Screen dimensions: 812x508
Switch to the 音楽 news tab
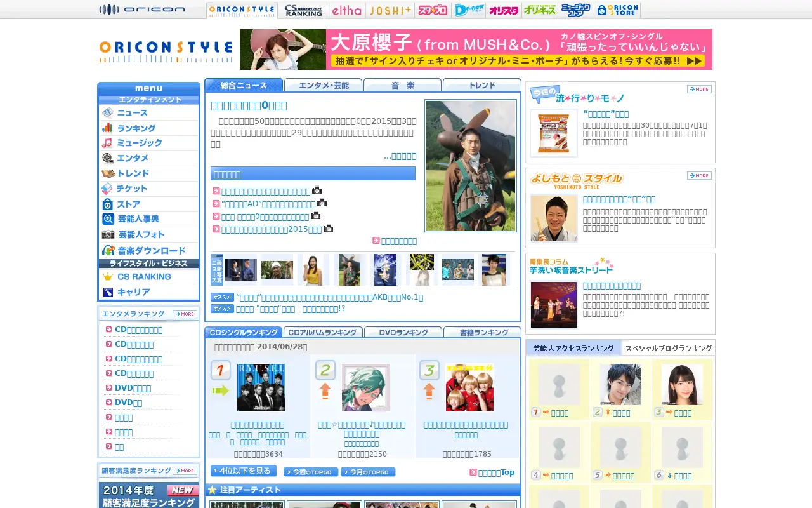pos(403,85)
